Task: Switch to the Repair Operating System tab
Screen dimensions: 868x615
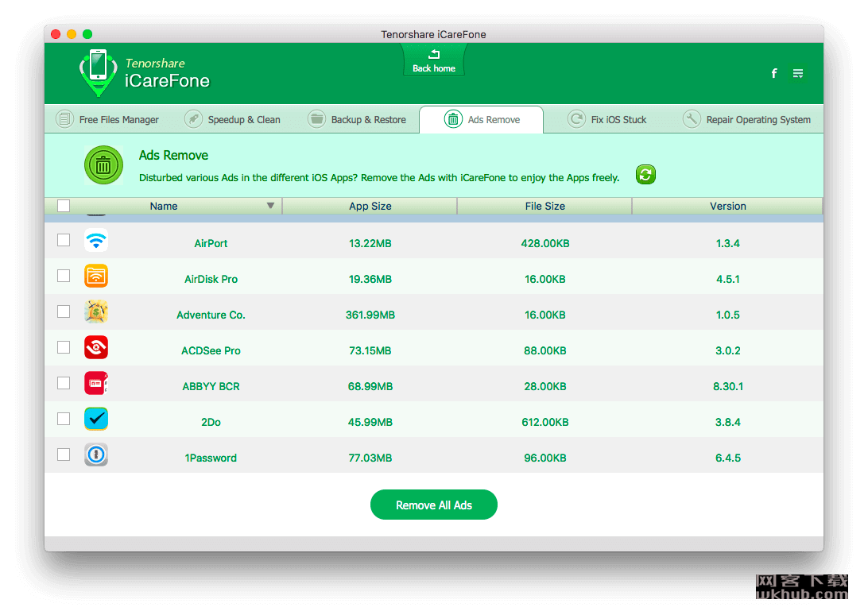Action: [747, 119]
